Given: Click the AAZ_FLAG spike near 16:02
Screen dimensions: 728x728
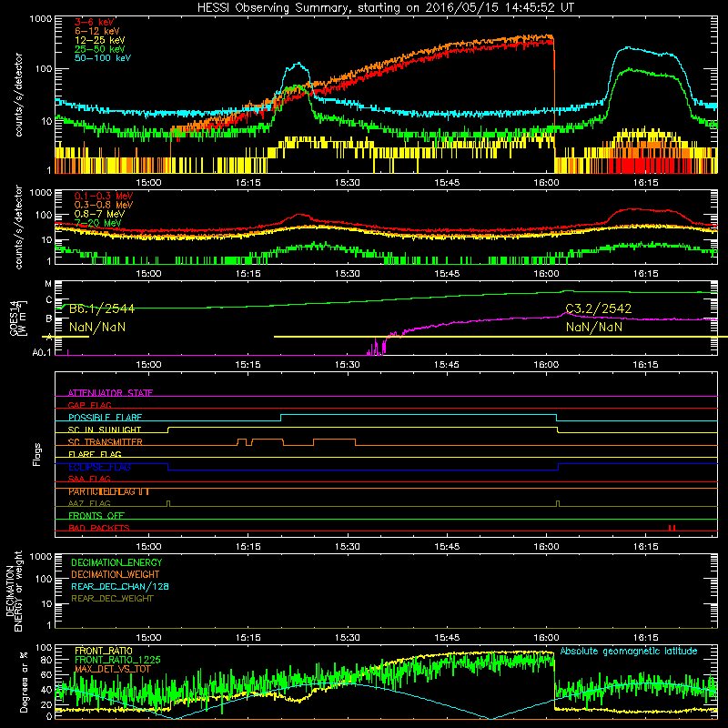Looking at the screenshot, I should [x=558, y=503].
